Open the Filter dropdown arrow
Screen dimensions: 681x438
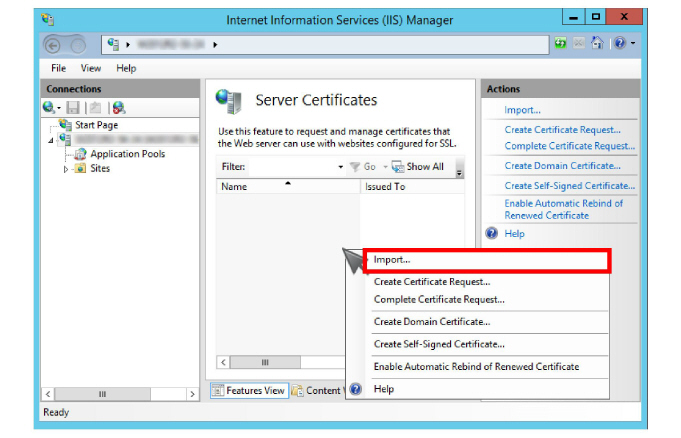(x=340, y=167)
